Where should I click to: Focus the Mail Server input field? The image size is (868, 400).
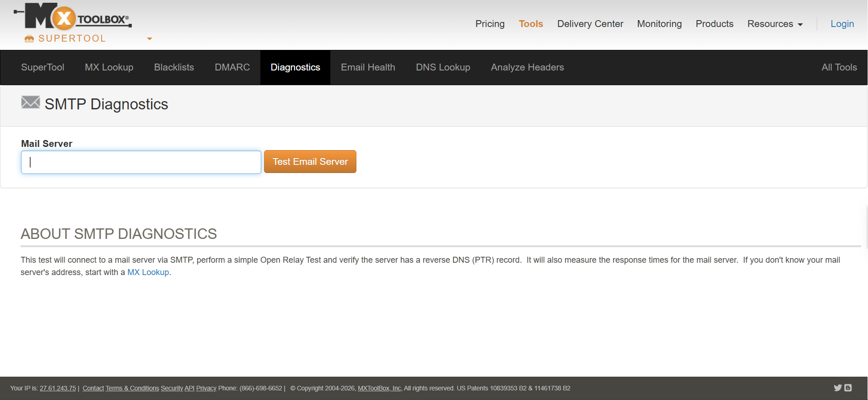pos(141,162)
